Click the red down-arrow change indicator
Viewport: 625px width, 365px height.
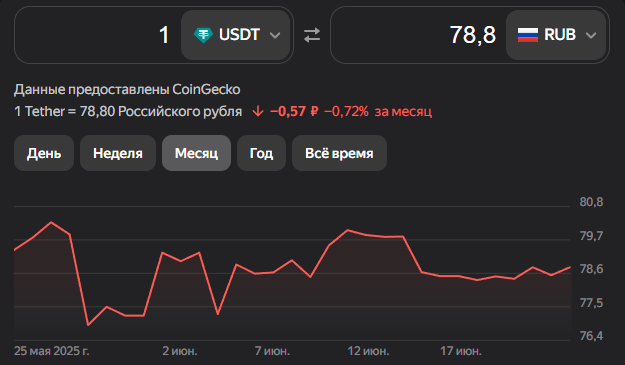click(258, 111)
